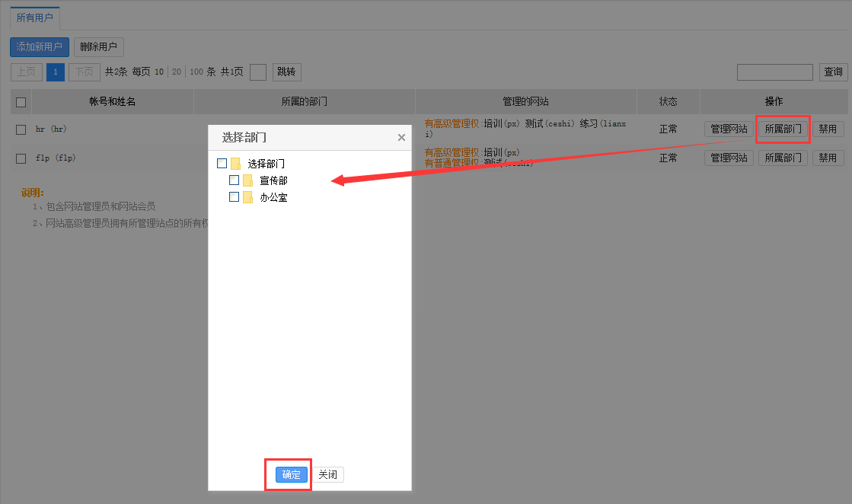The width and height of the screenshot is (852, 504).
Task: Confirm department selection with 确定
Action: pos(292,475)
